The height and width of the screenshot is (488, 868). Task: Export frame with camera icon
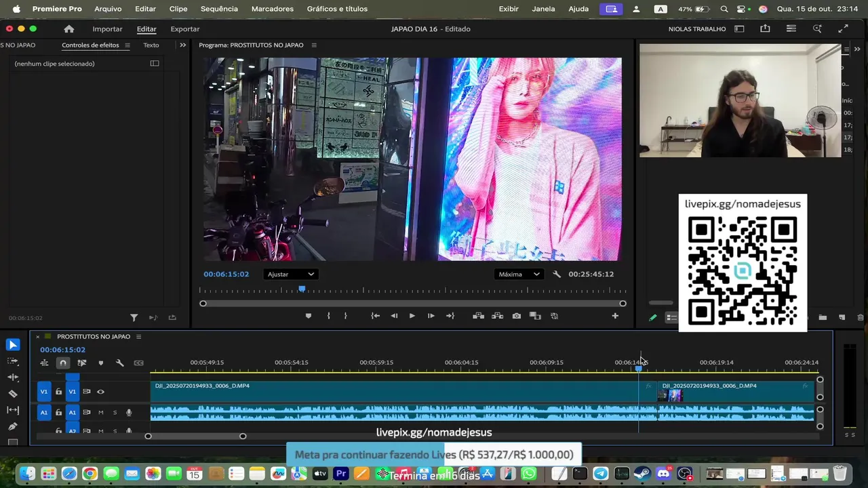517,316
